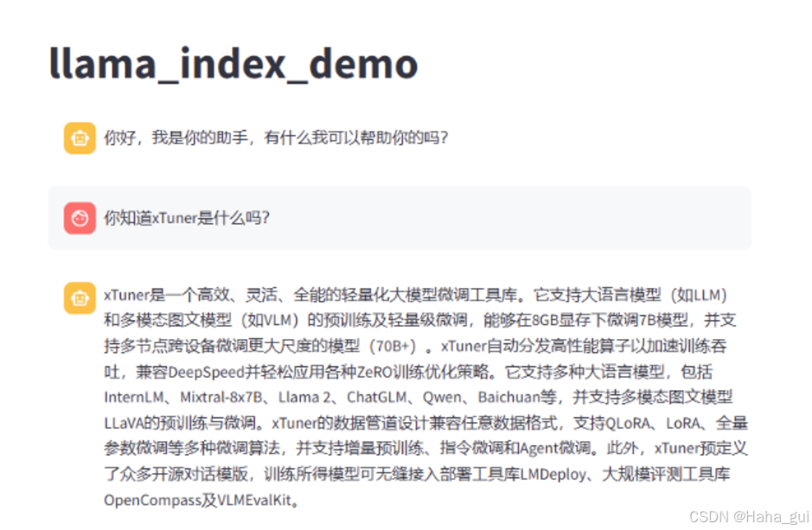Click the orange robot avatar beside the greeting message
Image resolution: width=812 pixels, height=530 pixels.
79,137
